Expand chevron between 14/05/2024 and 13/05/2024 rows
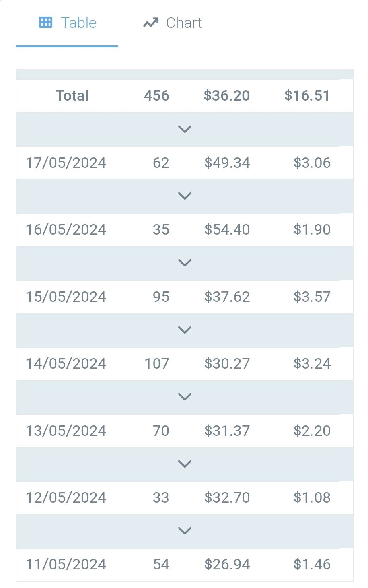The image size is (368, 588). click(x=185, y=397)
